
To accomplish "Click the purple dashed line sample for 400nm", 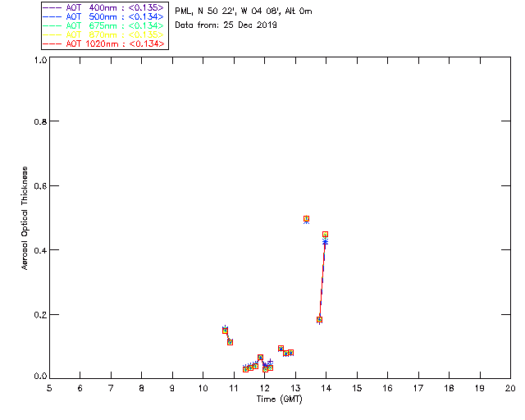I will coord(52,7).
